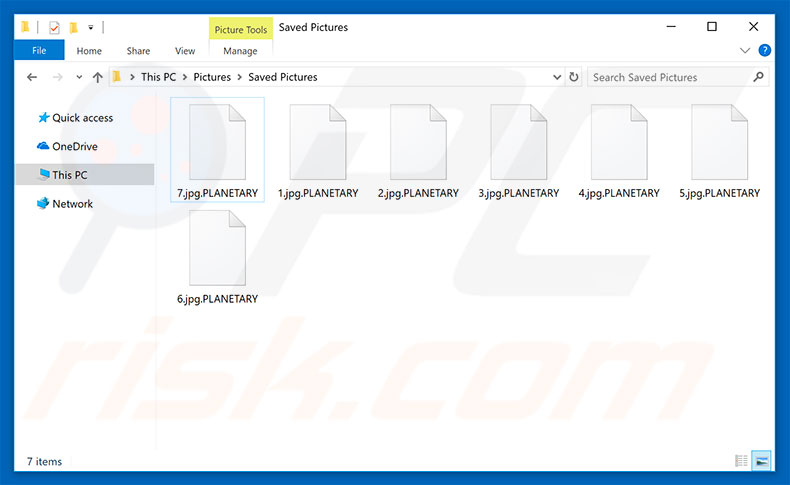790x485 pixels.
Task: Switch to the View ribbon tab
Action: click(185, 51)
